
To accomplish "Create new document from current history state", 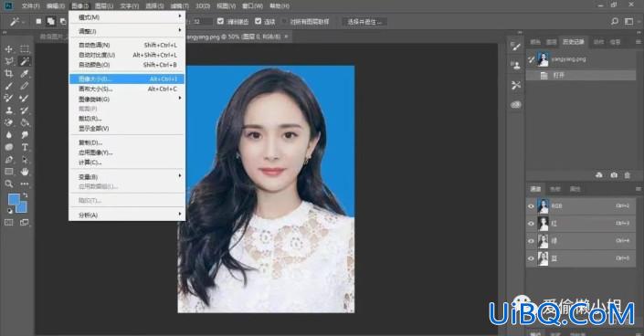I will pos(599,175).
